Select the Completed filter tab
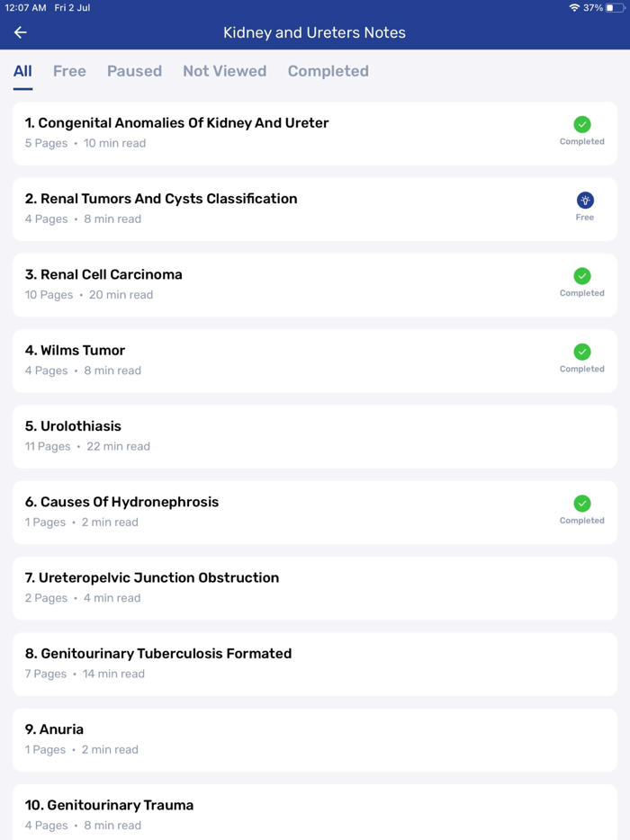The image size is (630, 840). [328, 71]
